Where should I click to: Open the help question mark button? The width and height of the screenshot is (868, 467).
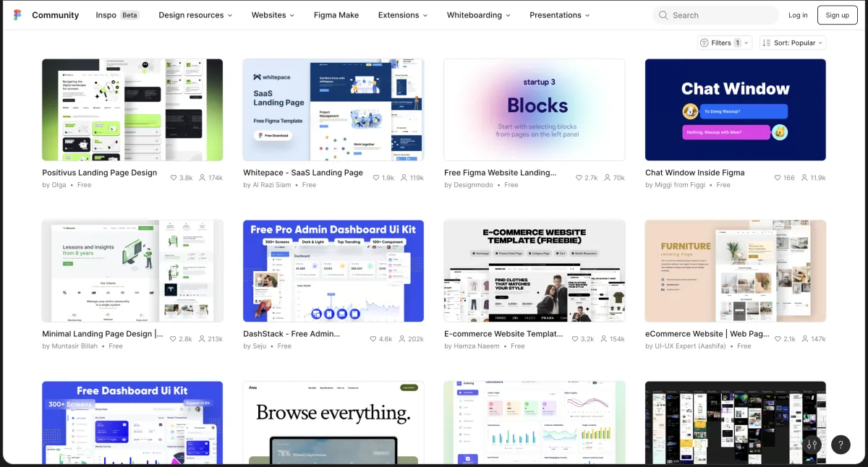pos(841,445)
